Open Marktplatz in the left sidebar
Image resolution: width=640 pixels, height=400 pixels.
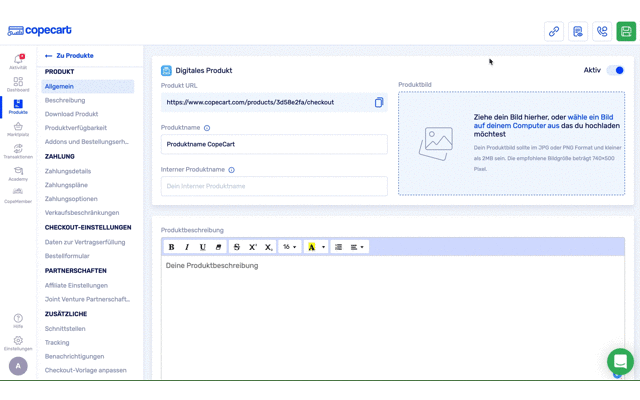click(x=18, y=130)
